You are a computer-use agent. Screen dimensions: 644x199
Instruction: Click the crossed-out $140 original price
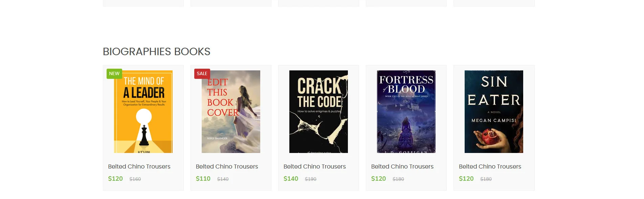click(222, 179)
